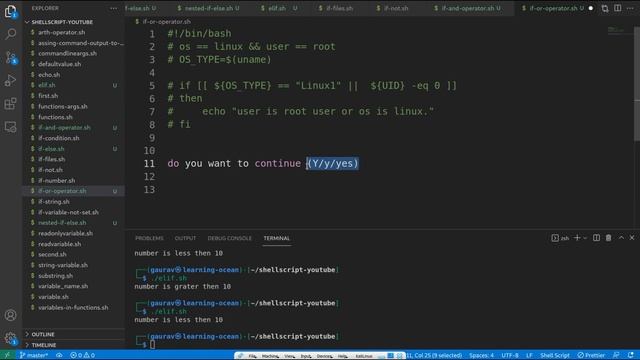Click the remote window indicator in status bar

point(7,355)
